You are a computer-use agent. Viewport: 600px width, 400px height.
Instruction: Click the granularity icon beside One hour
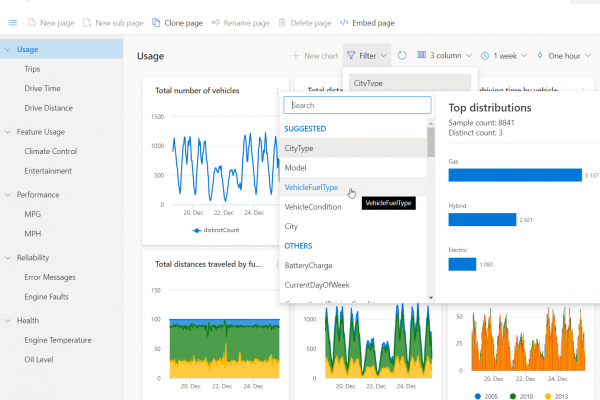coord(540,55)
